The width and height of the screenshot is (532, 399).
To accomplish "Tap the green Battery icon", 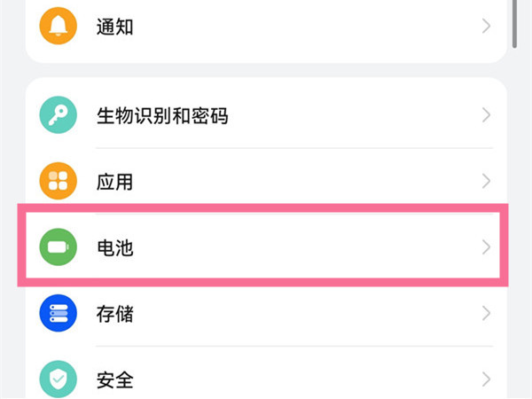I will tap(59, 247).
